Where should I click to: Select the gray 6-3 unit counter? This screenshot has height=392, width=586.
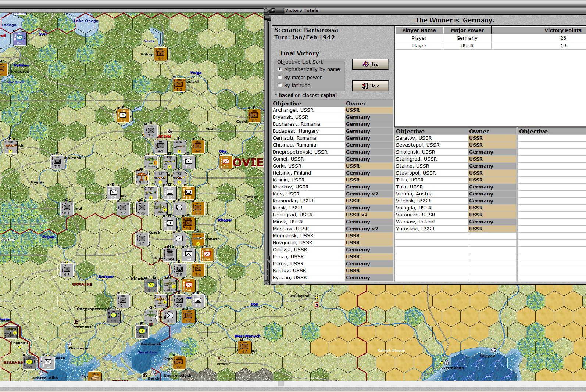click(179, 301)
